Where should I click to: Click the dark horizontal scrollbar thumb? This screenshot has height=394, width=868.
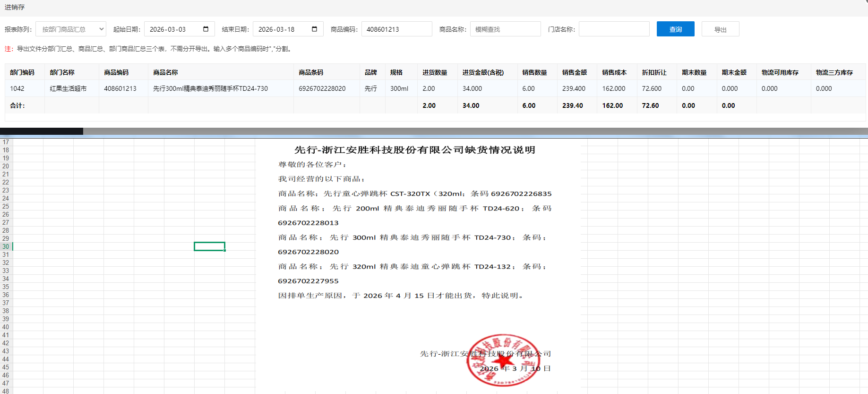tap(42, 131)
